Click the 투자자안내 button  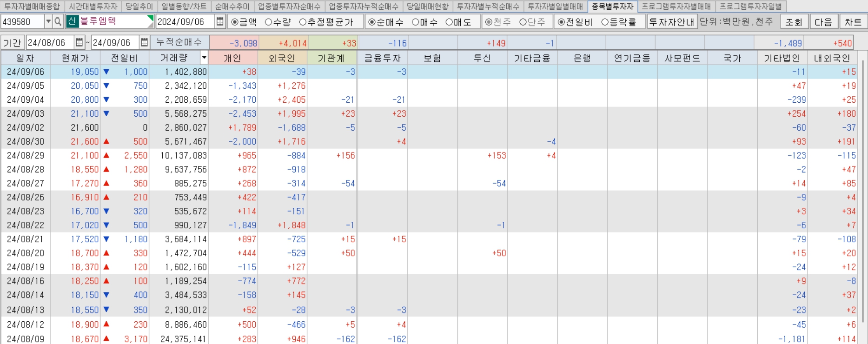[671, 22]
